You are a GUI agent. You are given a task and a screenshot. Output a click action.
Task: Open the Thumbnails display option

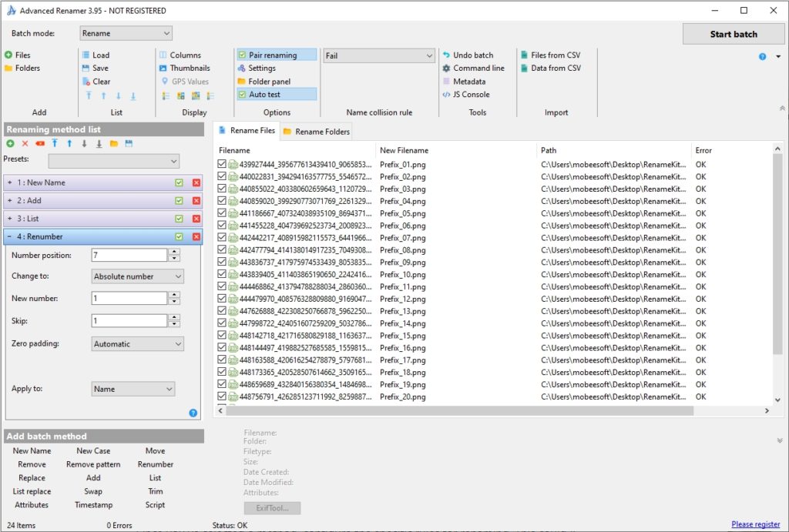coord(183,68)
